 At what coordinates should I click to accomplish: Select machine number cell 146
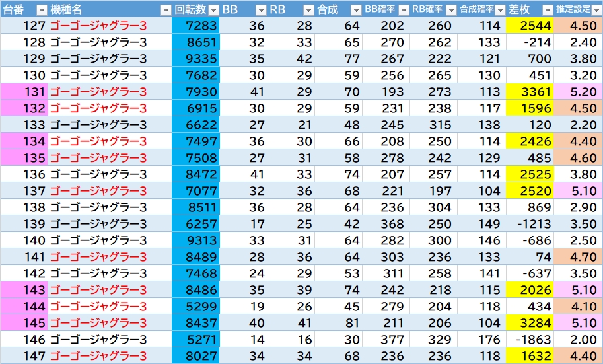24,340
